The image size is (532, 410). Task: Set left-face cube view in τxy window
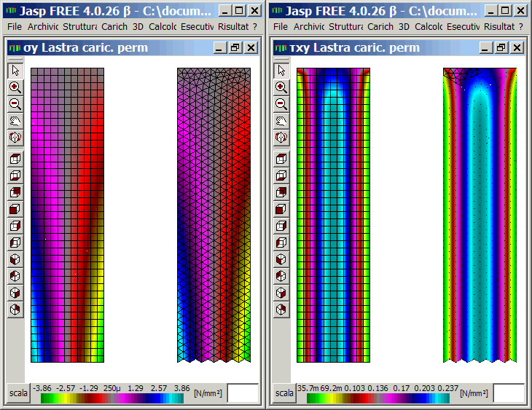pyautogui.click(x=281, y=243)
